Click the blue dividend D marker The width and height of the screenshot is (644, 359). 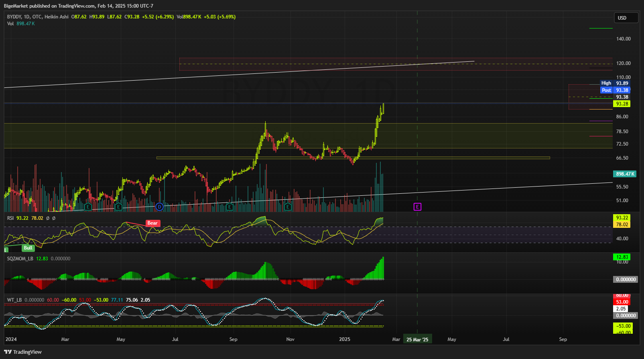[159, 207]
